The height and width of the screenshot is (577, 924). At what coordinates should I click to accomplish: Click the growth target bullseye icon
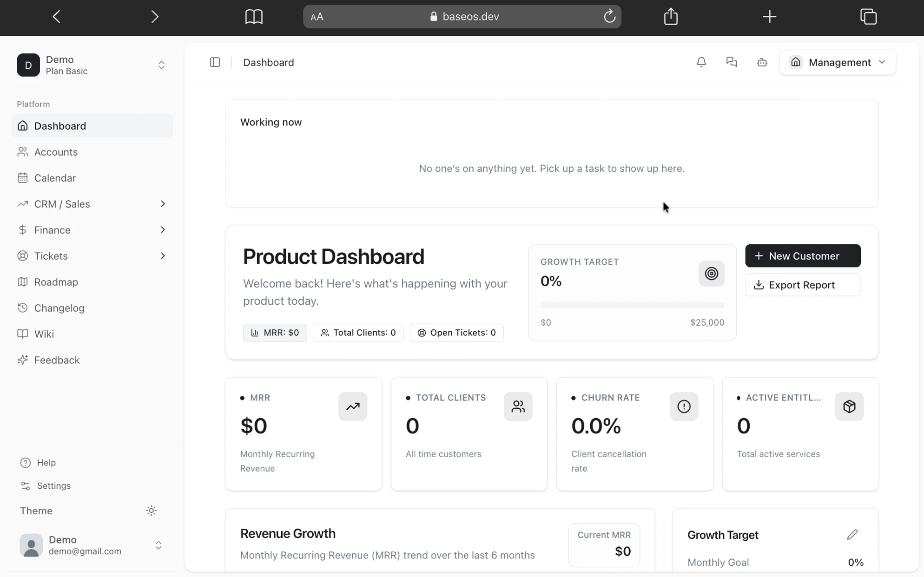tap(711, 274)
